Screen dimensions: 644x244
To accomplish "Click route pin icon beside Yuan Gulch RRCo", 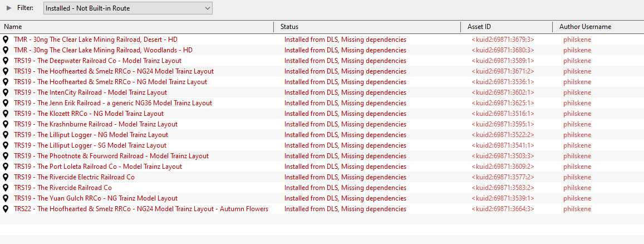I will (6, 198).
